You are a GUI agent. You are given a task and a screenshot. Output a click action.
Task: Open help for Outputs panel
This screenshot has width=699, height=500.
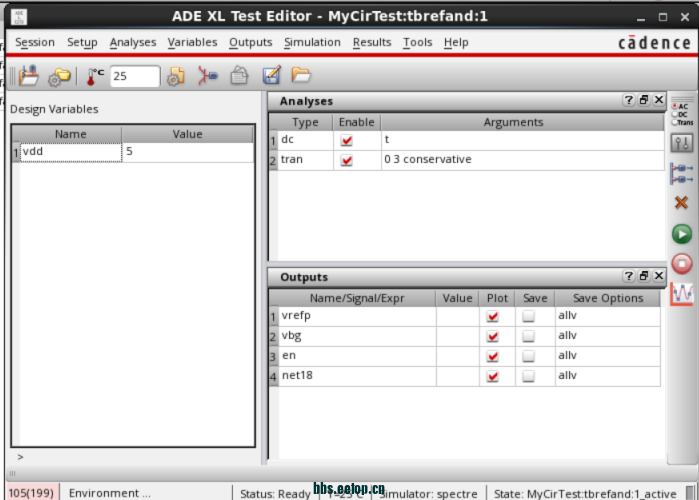(x=629, y=276)
